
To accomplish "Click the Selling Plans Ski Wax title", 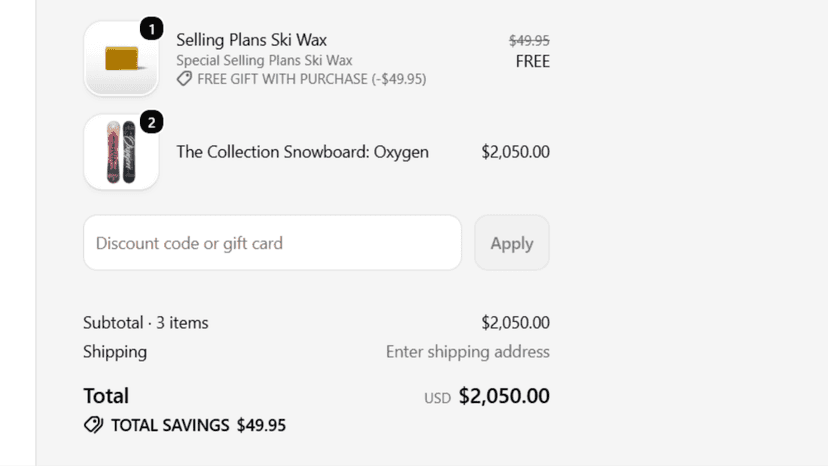I will (251, 40).
